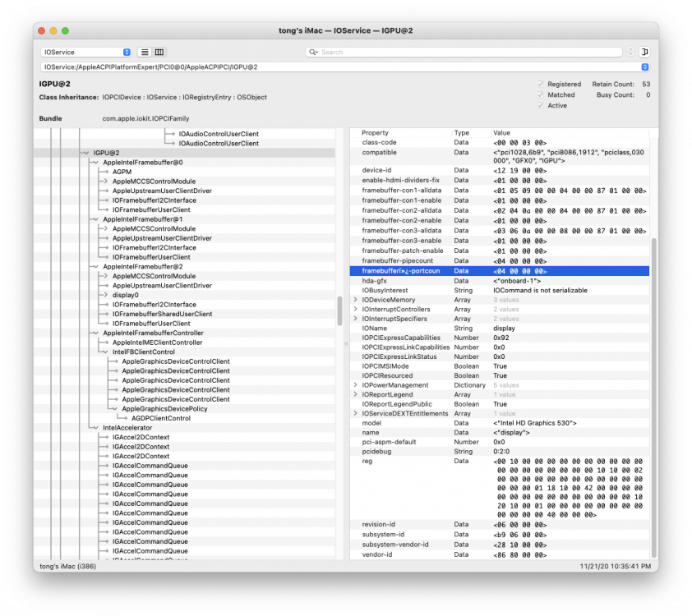Select AppleIntelMEClientController item
The height and width of the screenshot is (616, 692).
157,342
